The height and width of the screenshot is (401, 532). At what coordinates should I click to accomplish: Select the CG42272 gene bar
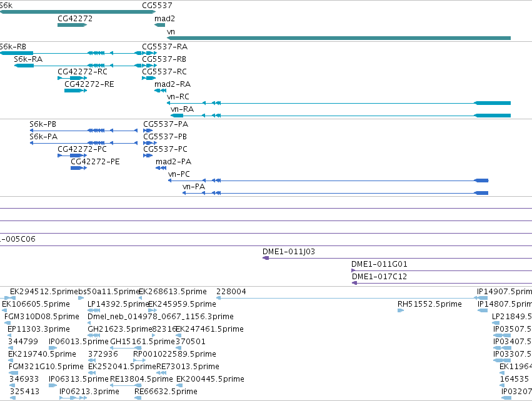(x=73, y=25)
